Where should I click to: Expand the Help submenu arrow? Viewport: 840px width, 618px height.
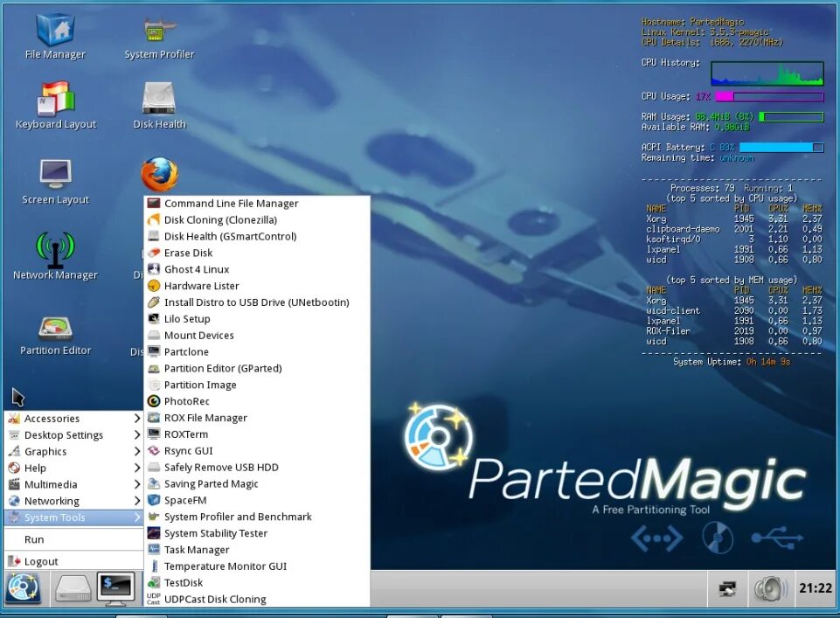click(136, 468)
